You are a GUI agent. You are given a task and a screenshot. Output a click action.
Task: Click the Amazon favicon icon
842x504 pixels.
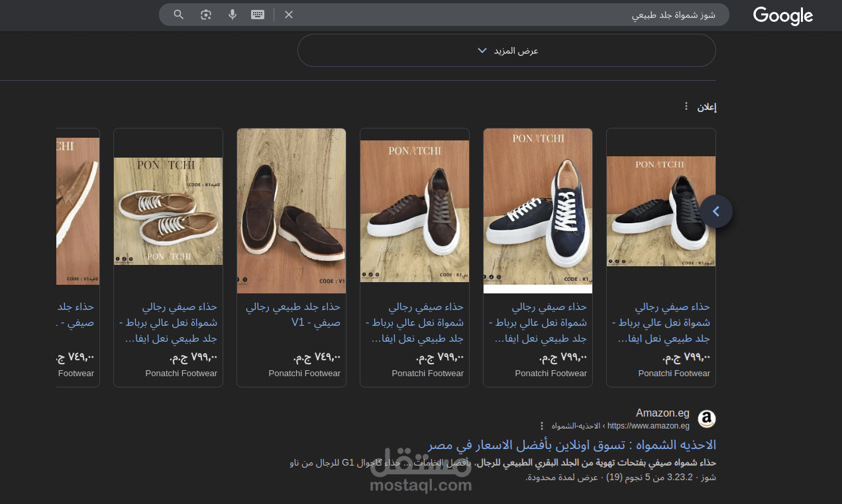click(707, 419)
